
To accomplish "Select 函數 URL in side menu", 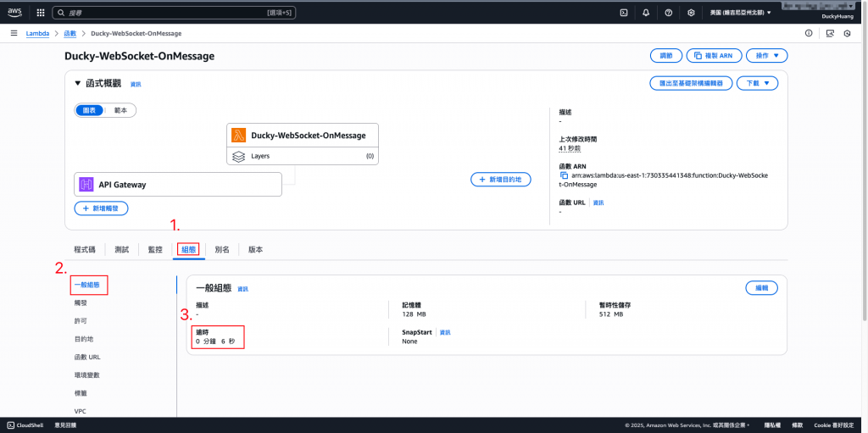I will tap(87, 357).
